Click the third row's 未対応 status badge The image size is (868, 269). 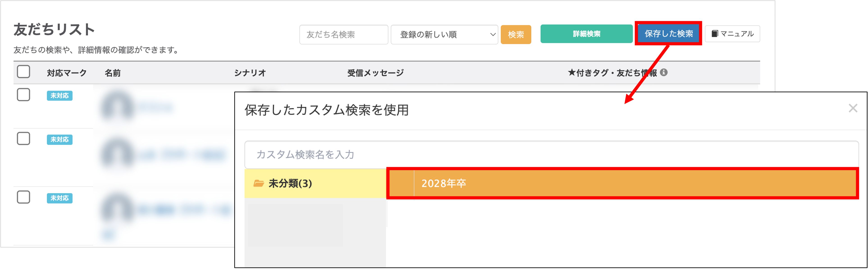[x=60, y=198]
